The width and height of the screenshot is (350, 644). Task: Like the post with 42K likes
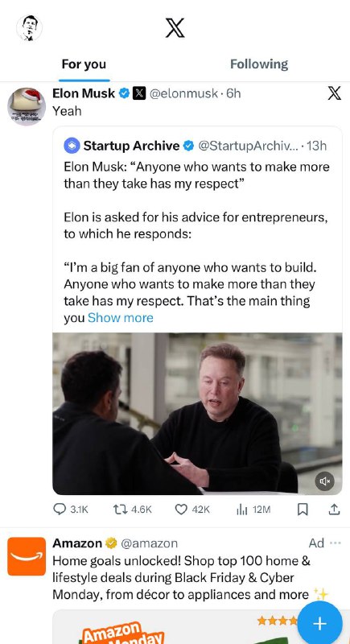[x=192, y=510]
